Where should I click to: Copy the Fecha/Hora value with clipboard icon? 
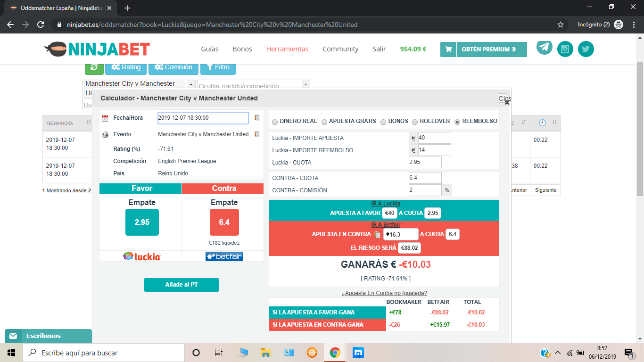tap(257, 118)
